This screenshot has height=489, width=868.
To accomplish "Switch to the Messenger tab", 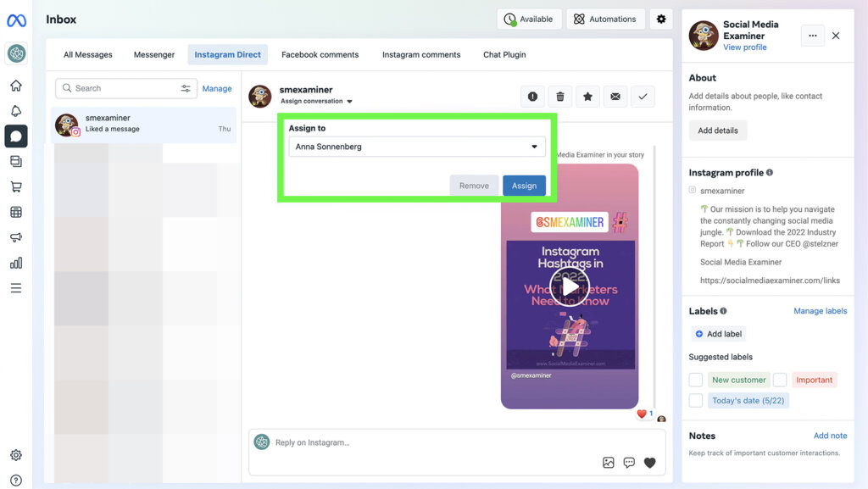I will (153, 54).
